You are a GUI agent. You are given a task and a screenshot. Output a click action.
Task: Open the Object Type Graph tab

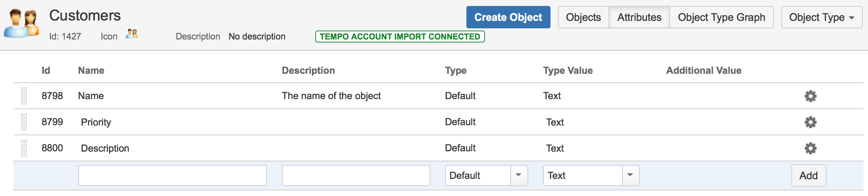721,18
